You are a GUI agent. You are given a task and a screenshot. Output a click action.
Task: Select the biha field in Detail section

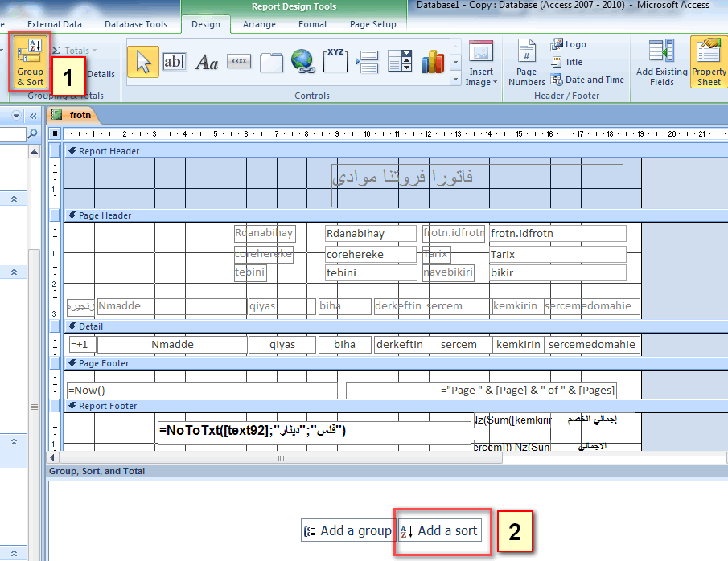click(344, 345)
